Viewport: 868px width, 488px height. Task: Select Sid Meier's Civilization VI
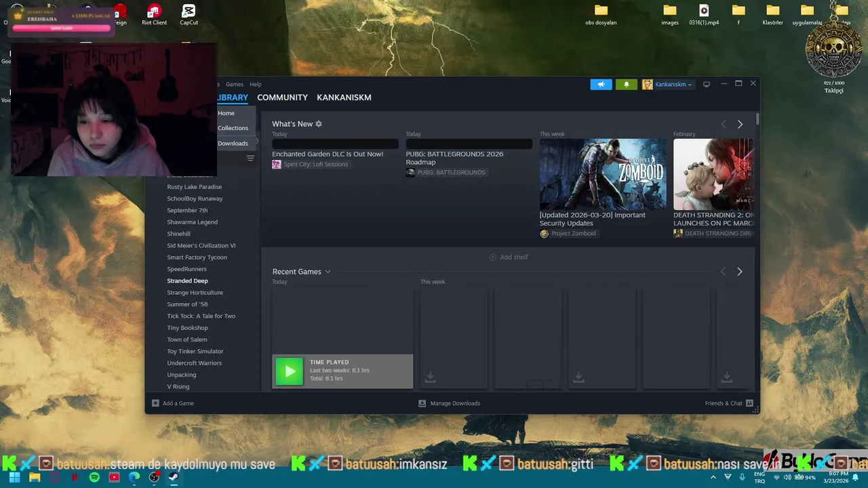tap(201, 245)
